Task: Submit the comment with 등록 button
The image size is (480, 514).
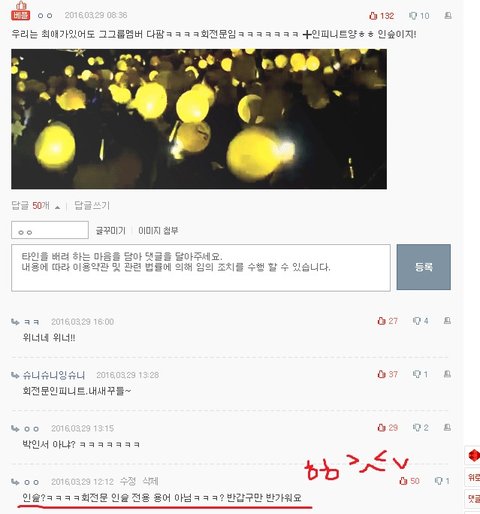Action: pyautogui.click(x=423, y=267)
